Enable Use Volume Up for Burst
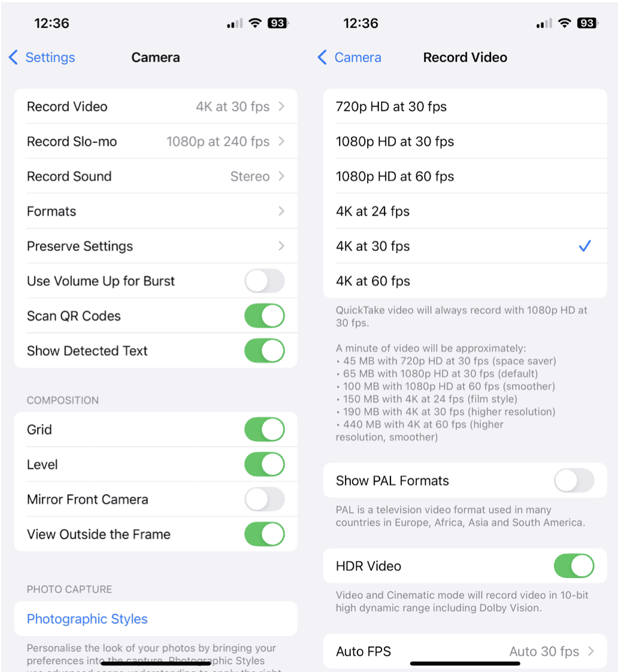Viewport: 618px width, 672px height. (x=265, y=281)
